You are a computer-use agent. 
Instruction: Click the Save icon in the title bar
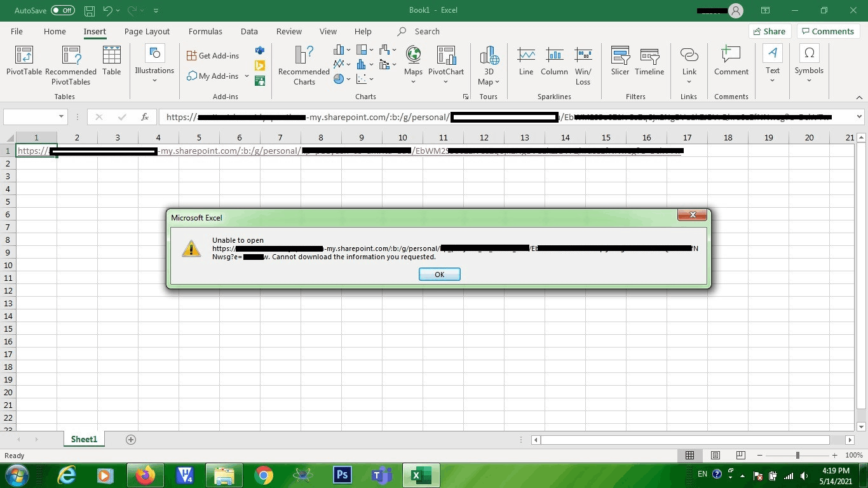(90, 10)
